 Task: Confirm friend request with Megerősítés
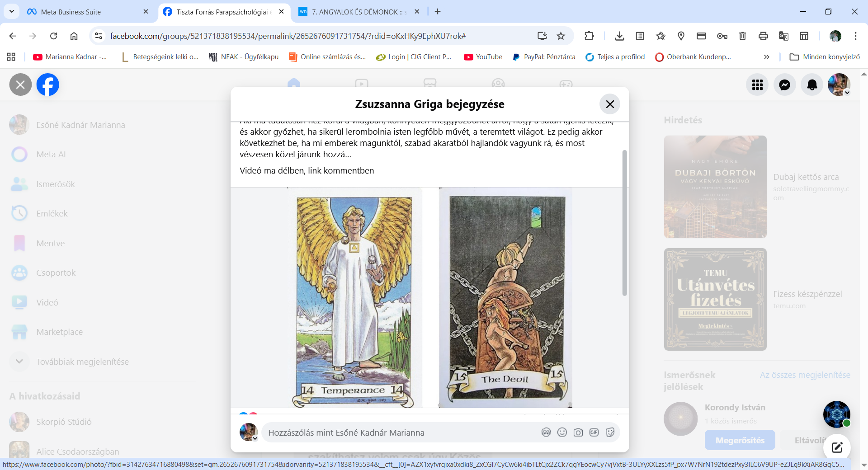pyautogui.click(x=740, y=440)
